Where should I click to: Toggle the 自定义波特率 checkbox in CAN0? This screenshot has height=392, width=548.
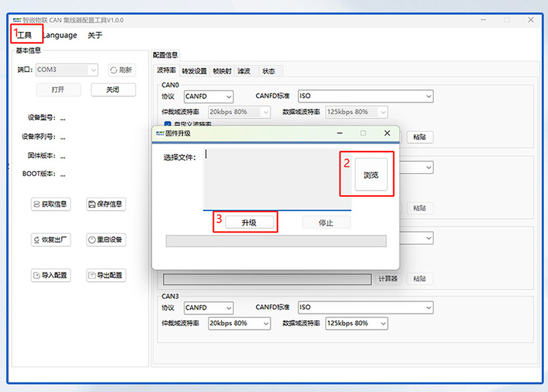[x=168, y=124]
